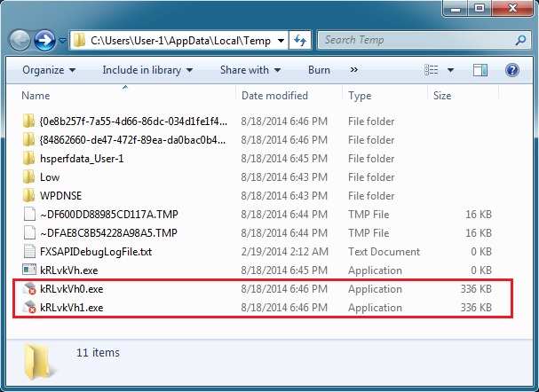This screenshot has height=392, width=539.
Task: Open the WPDNSE folder
Action: coord(50,196)
